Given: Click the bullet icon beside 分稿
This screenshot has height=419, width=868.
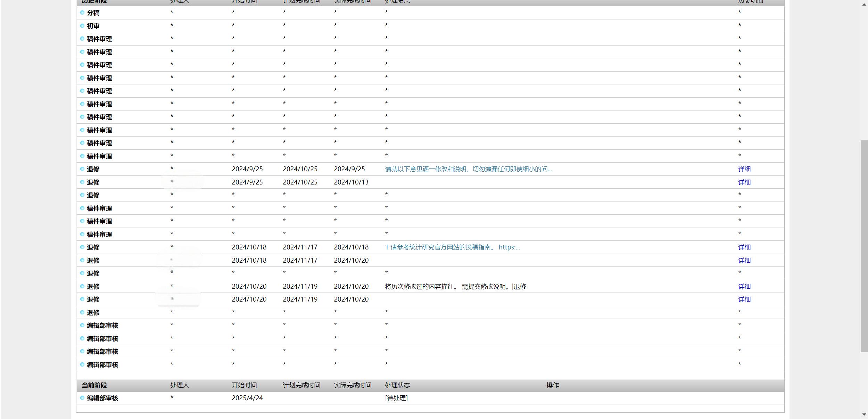Looking at the screenshot, I should click(x=82, y=13).
